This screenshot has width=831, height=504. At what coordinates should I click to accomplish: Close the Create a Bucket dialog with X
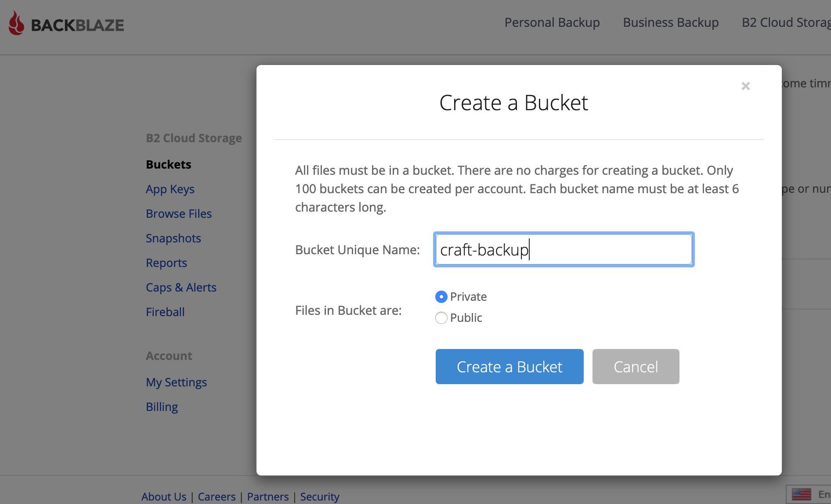point(746,86)
